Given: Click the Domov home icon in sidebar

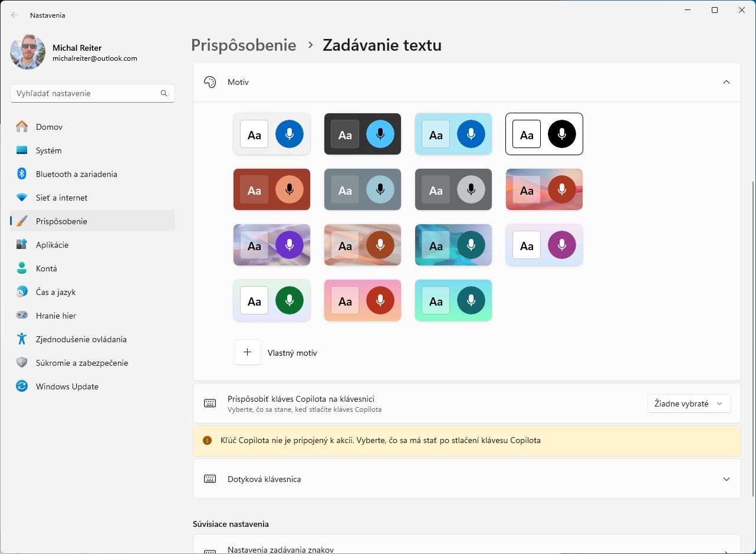Looking at the screenshot, I should (22, 127).
